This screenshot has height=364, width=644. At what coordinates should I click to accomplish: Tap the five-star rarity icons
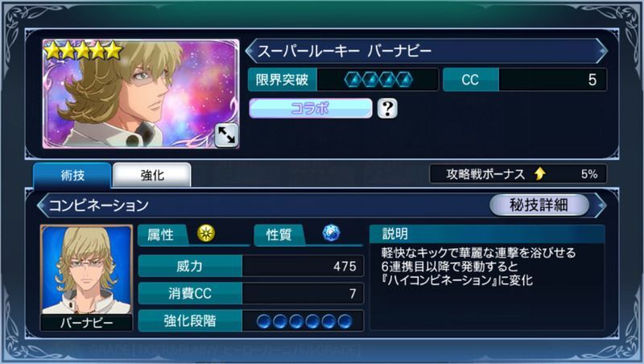pos(84,51)
